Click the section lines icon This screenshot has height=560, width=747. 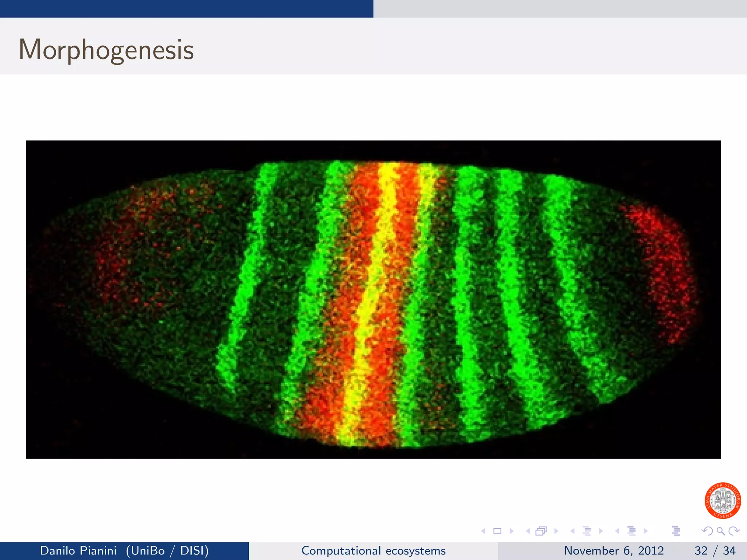[631, 531]
